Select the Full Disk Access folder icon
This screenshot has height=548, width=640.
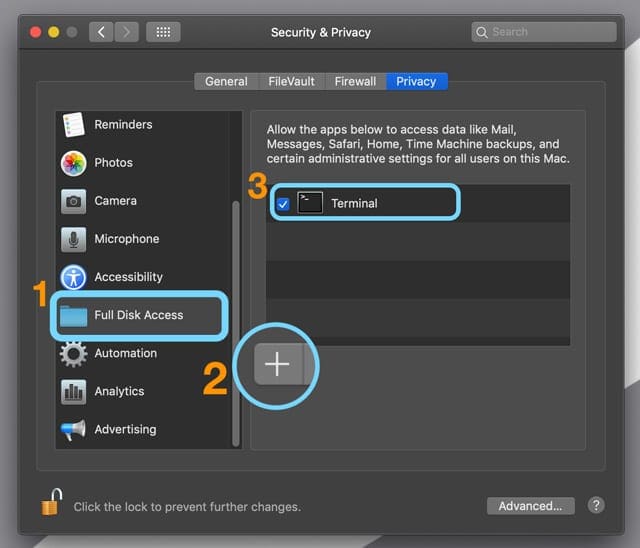click(73, 316)
